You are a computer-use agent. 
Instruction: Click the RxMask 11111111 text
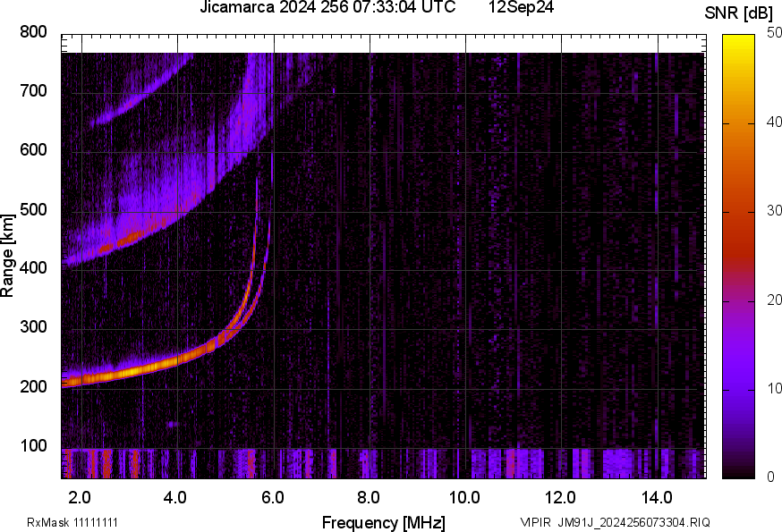click(72, 522)
